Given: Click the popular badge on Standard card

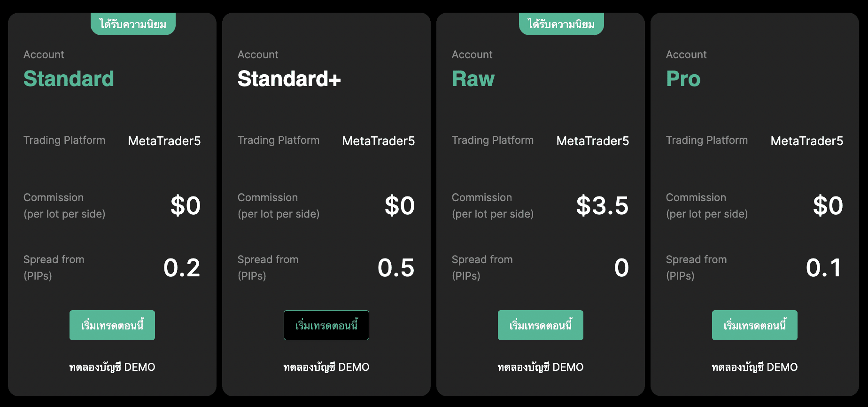Looking at the screenshot, I should pyautogui.click(x=133, y=24).
